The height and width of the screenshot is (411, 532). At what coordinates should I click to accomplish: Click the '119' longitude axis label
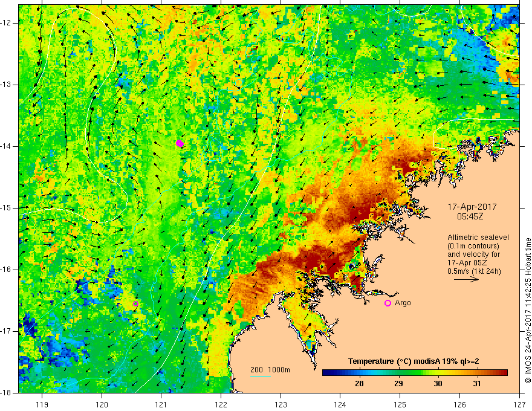(x=42, y=404)
